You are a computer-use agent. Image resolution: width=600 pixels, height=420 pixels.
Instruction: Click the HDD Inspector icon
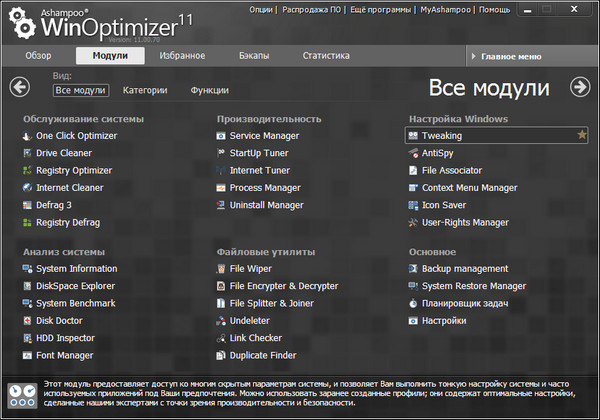pos(27,338)
